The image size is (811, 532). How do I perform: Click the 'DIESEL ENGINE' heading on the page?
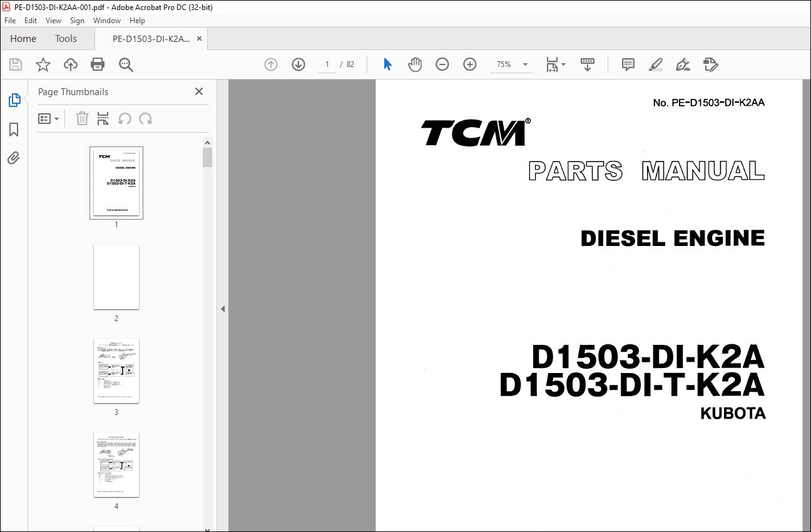(673, 238)
